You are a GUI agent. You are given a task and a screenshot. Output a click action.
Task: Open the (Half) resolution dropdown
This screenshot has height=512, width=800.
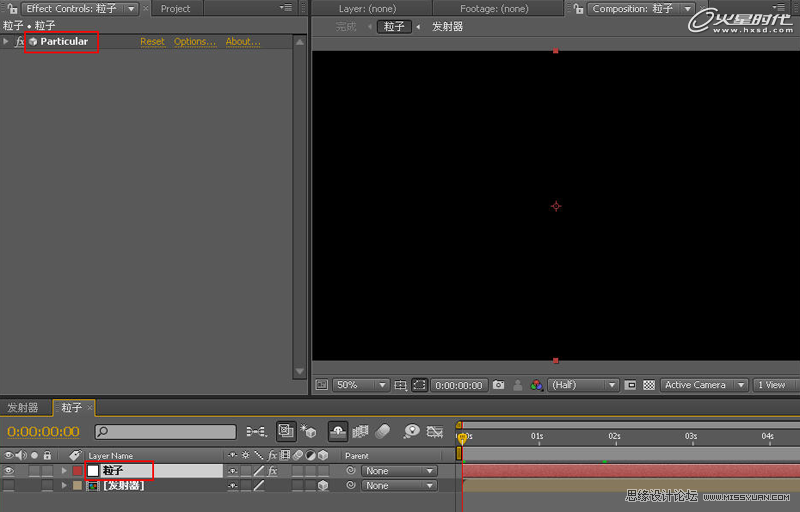click(583, 385)
